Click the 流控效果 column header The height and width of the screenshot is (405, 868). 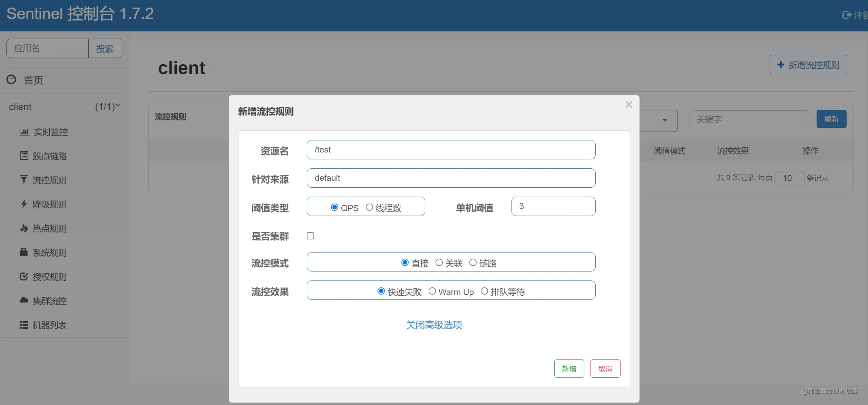(x=733, y=151)
